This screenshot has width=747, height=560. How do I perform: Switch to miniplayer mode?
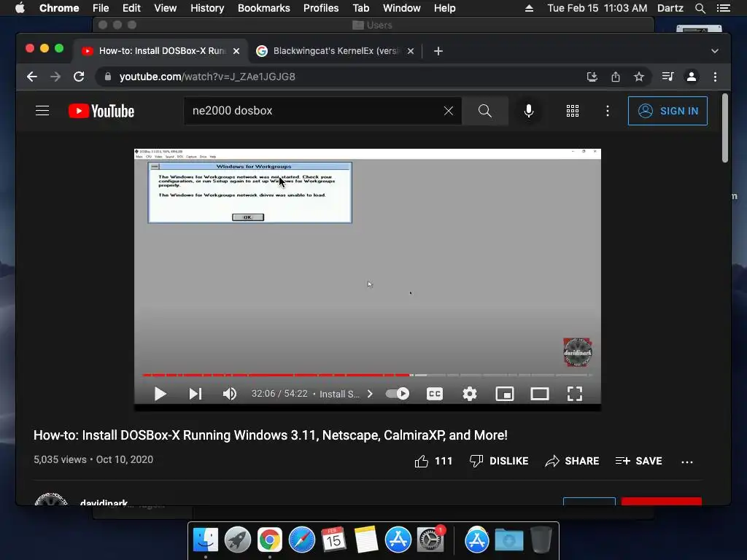point(505,394)
